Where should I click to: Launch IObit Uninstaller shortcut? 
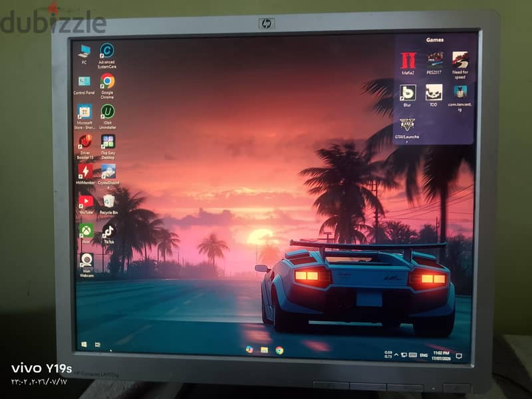[x=108, y=116]
